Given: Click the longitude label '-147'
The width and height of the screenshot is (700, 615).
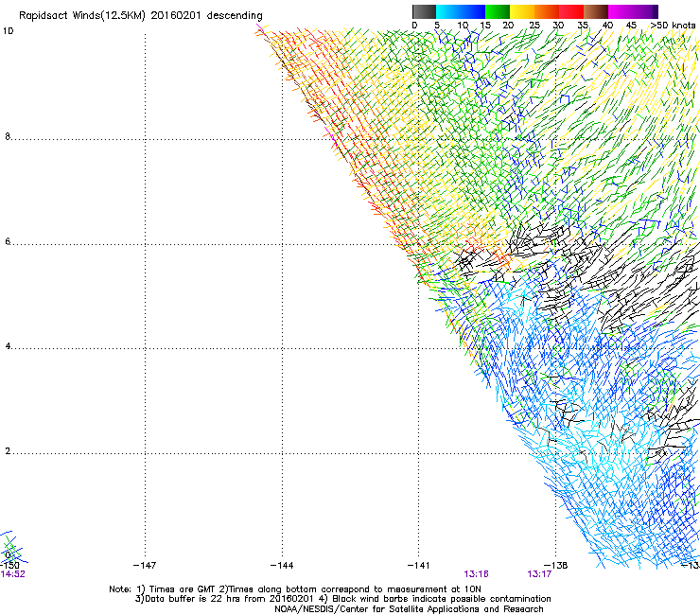Looking at the screenshot, I should [145, 566].
